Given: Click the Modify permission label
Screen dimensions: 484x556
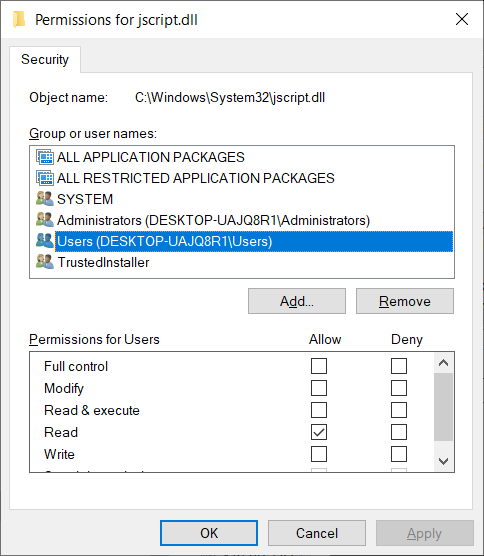Looking at the screenshot, I should pos(64,389).
